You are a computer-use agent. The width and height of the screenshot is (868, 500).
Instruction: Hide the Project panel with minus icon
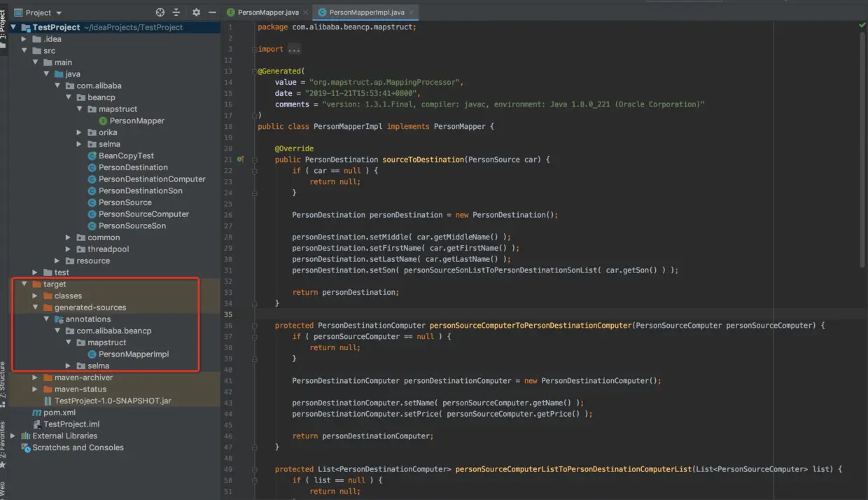(x=212, y=13)
